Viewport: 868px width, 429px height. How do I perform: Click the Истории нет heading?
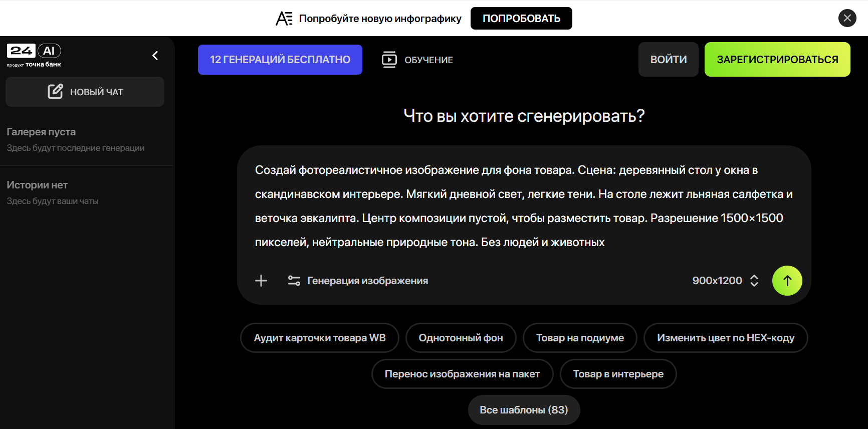37,185
